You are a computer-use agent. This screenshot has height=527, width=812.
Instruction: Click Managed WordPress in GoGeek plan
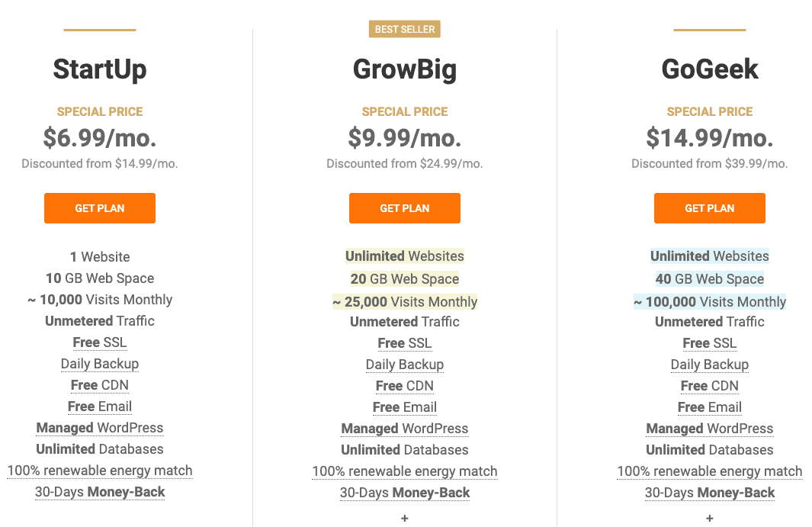click(710, 429)
